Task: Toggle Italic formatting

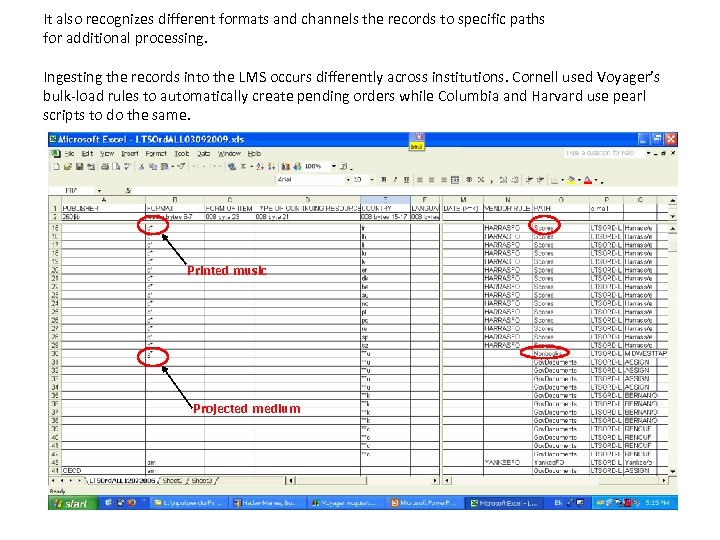Action: (395, 180)
